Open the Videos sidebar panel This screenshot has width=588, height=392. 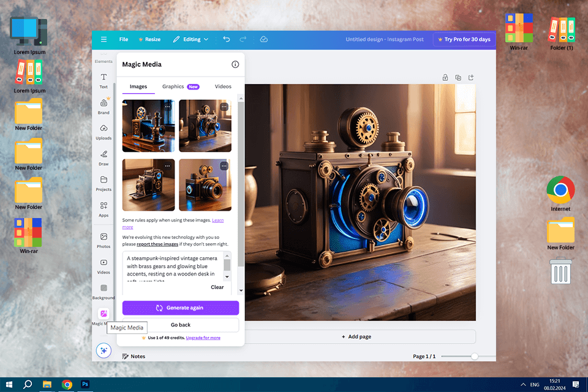[104, 266]
